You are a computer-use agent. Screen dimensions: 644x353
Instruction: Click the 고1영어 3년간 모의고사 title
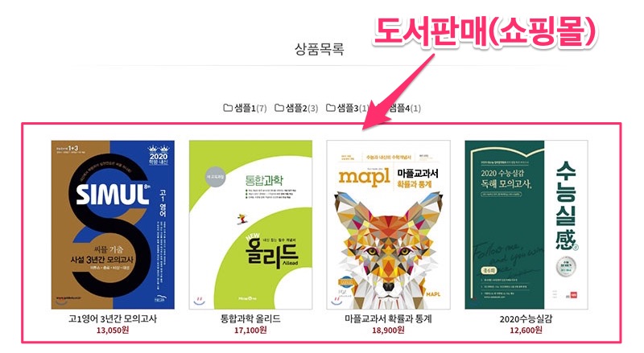click(113, 318)
